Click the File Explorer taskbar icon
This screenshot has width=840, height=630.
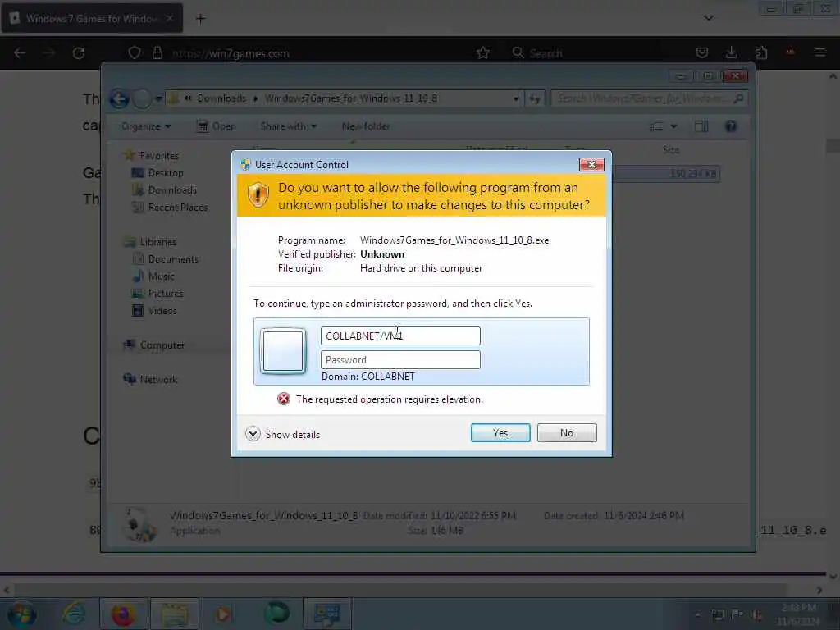pyautogui.click(x=174, y=614)
